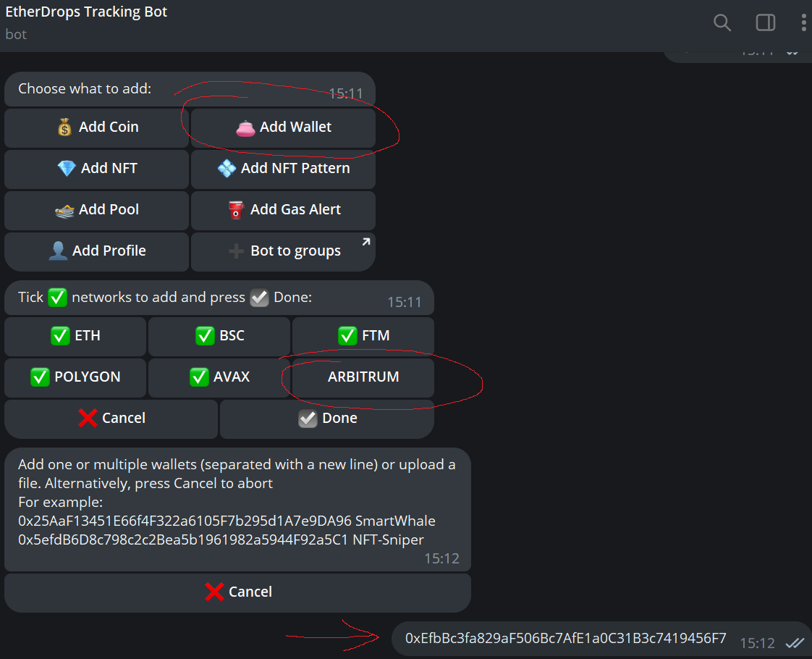
Task: Toggle the side panel icon
Action: coord(766,22)
